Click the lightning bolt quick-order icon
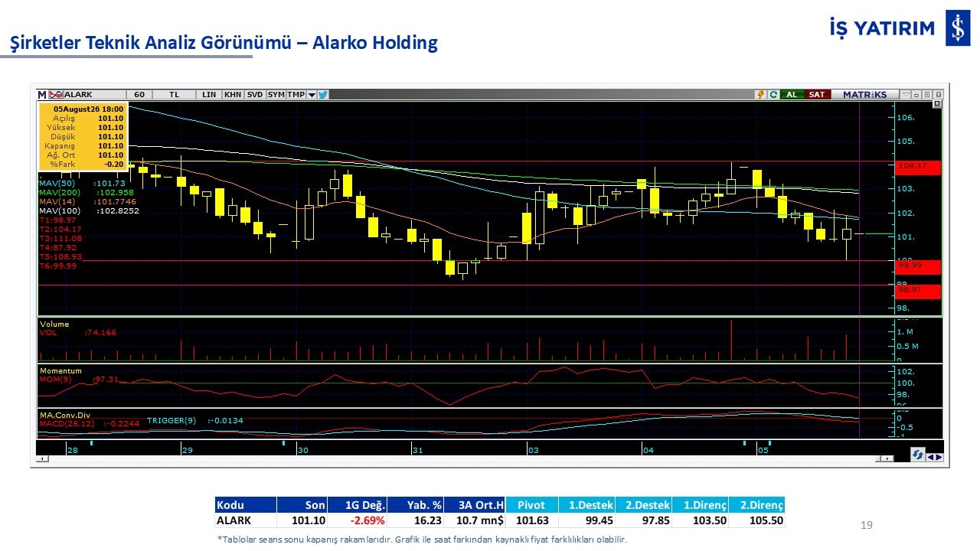Screen dimensions: 980x551 click(761, 95)
